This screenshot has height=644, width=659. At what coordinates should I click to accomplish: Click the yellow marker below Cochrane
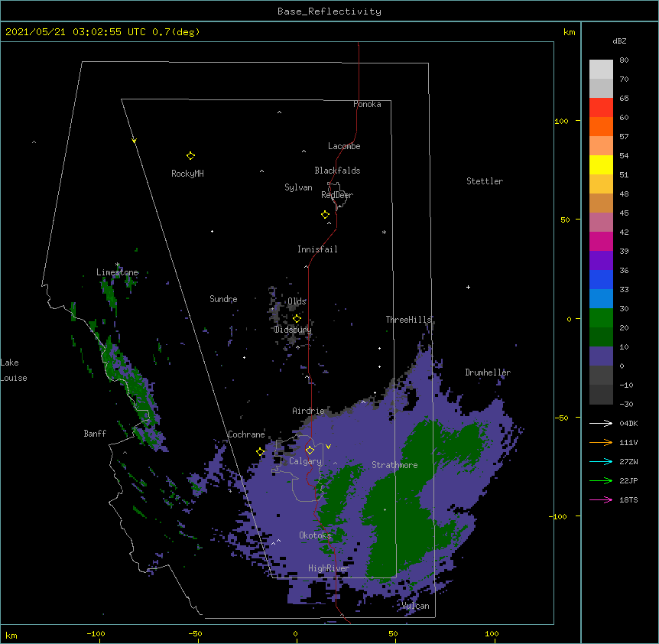click(260, 452)
